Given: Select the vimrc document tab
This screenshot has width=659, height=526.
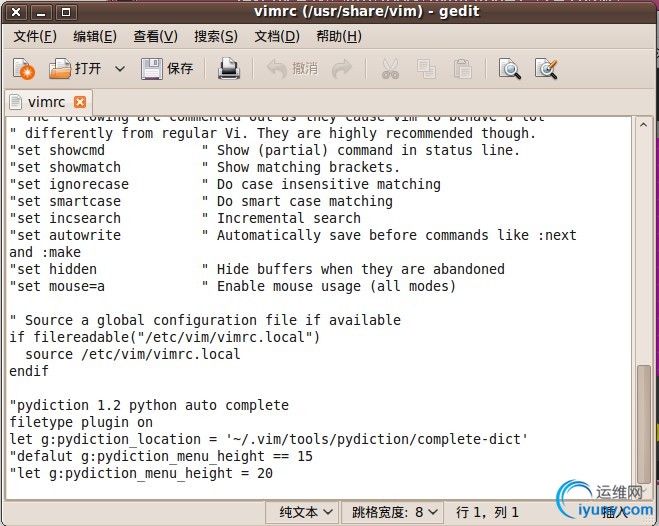Looking at the screenshot, I should (49, 102).
